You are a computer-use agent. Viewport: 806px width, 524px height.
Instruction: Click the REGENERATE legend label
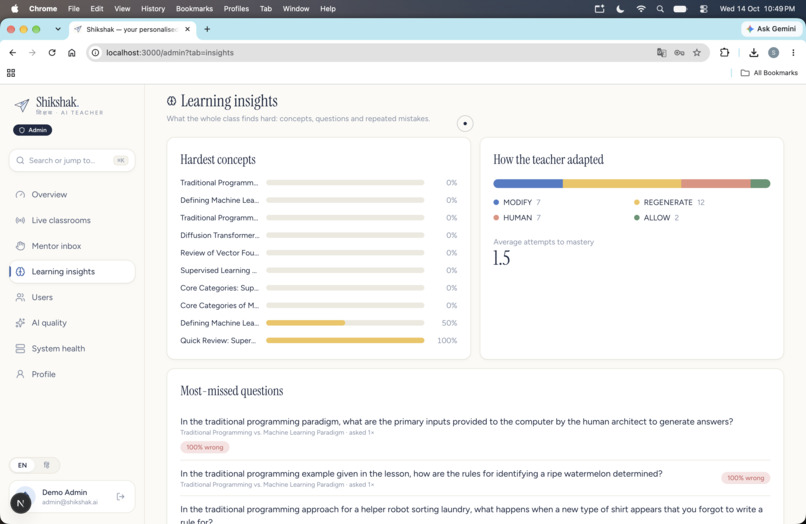668,202
